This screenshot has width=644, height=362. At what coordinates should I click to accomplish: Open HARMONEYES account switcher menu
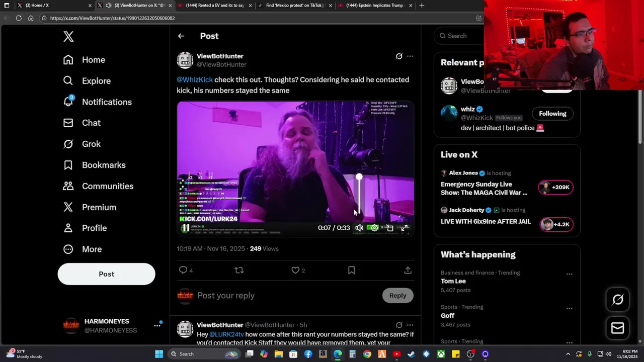(x=157, y=326)
